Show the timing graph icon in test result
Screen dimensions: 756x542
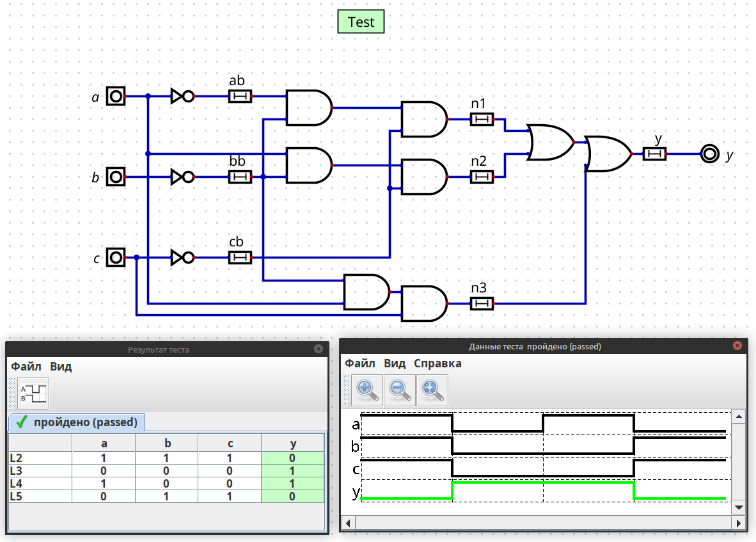pyautogui.click(x=33, y=394)
